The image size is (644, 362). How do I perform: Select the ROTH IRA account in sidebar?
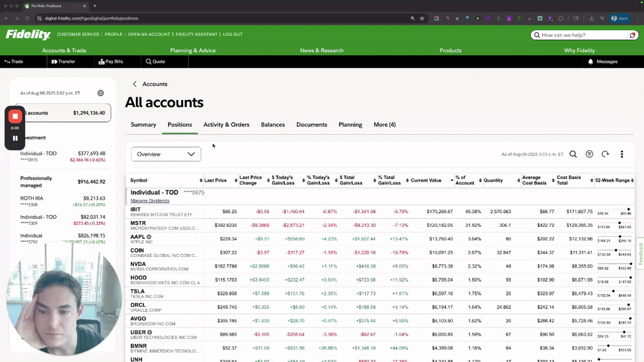pos(63,201)
